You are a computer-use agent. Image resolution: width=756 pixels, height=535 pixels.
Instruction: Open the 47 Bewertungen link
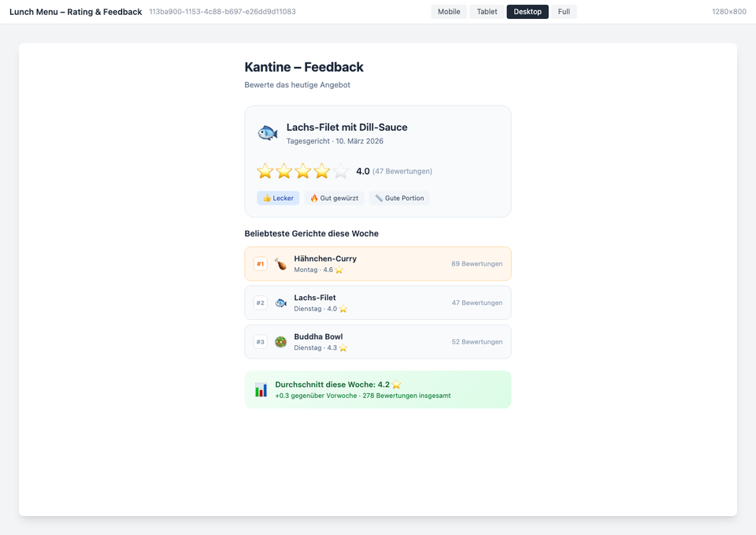tap(401, 171)
